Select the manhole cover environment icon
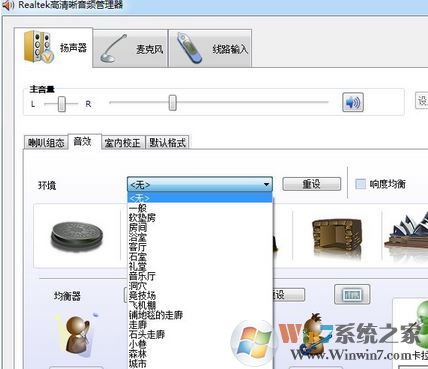Viewport: 428px width, 369px height. tap(77, 236)
